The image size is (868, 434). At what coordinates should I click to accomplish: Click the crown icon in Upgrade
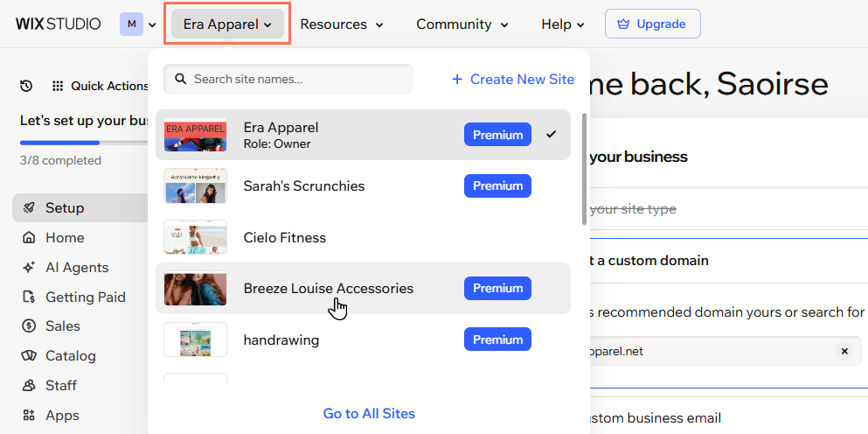pyautogui.click(x=624, y=24)
